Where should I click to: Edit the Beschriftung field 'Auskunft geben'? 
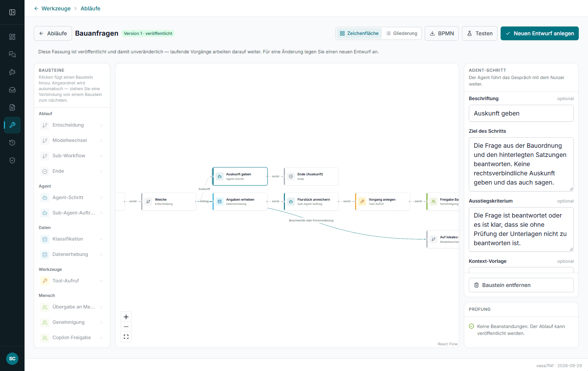click(521, 114)
